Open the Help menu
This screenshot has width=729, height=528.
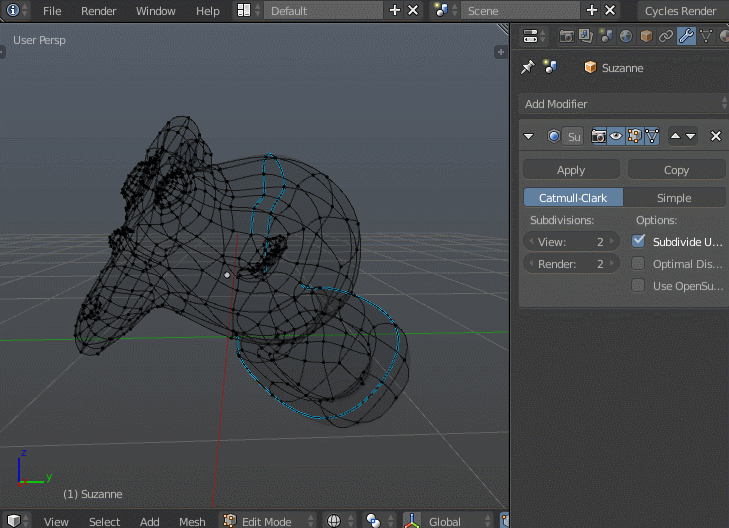coord(207,11)
